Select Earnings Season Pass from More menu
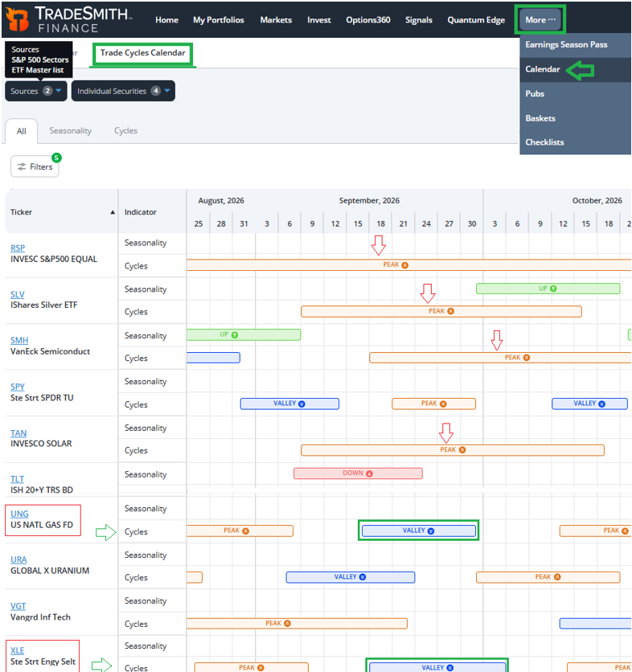 coord(566,44)
